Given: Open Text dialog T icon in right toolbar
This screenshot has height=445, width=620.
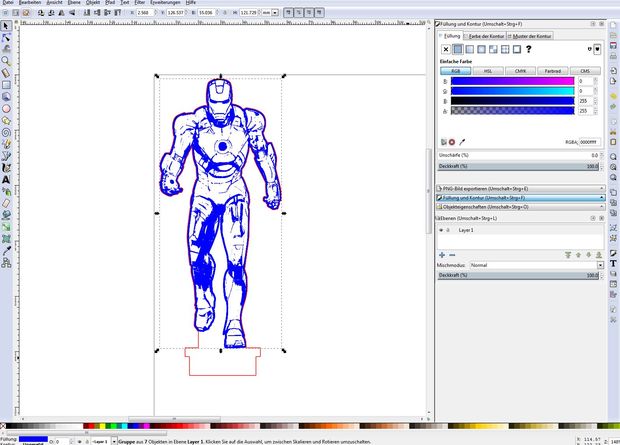Looking at the screenshot, I should tap(613, 263).
